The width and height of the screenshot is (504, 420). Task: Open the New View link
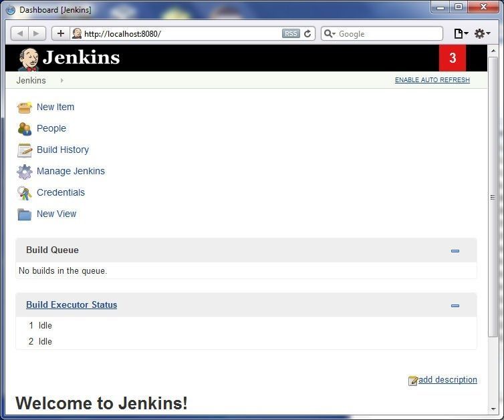click(56, 214)
